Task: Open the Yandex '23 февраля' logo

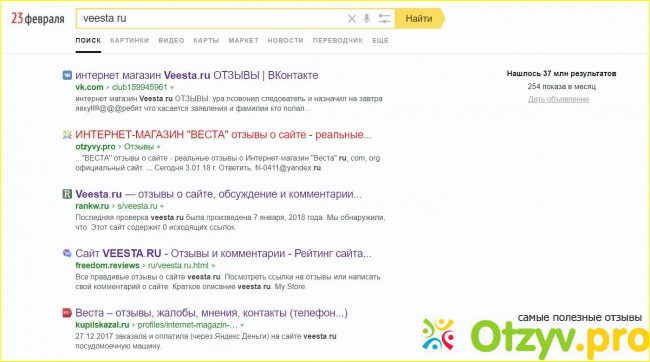Action: 37,19
